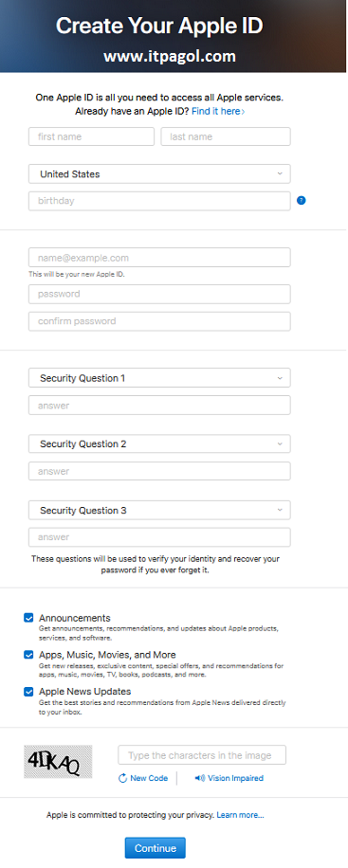
Task: Click the CAPTCHA characters text field
Action: 202,755
